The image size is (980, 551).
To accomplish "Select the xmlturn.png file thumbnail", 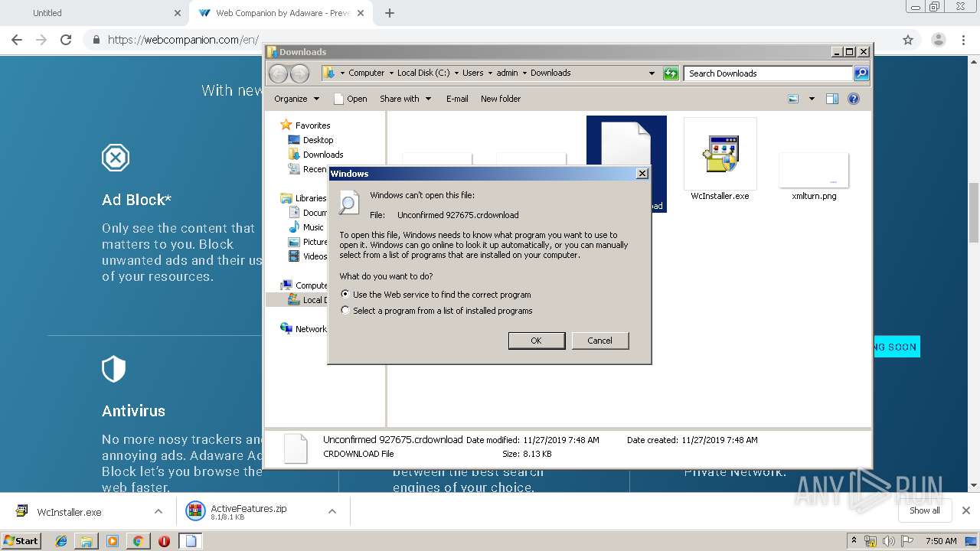I will point(814,176).
